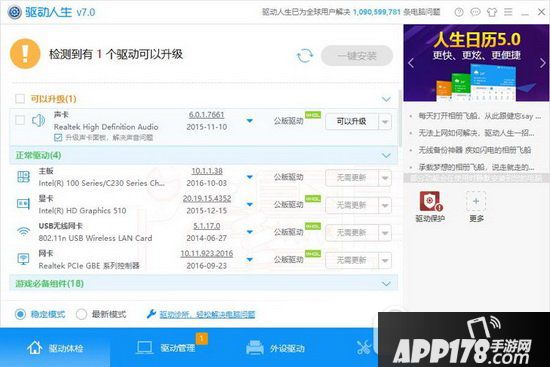Click the WHQL badge in USB无线网卡 row
This screenshot has height=367, width=550.
(x=313, y=226)
